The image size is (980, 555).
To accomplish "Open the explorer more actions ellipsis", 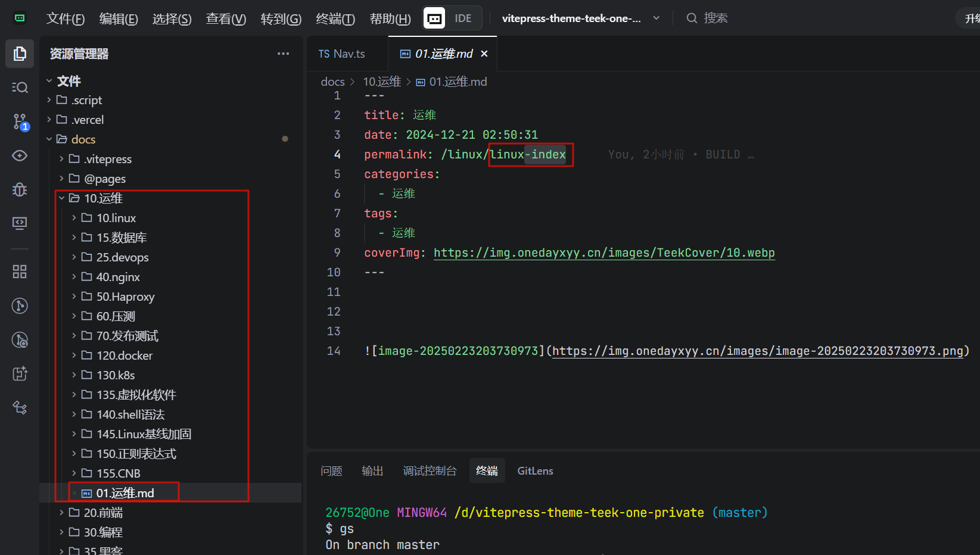I will (x=283, y=54).
